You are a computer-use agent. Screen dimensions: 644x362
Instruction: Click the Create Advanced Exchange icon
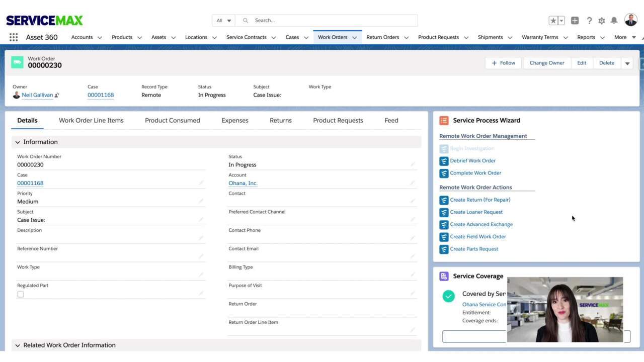444,225
